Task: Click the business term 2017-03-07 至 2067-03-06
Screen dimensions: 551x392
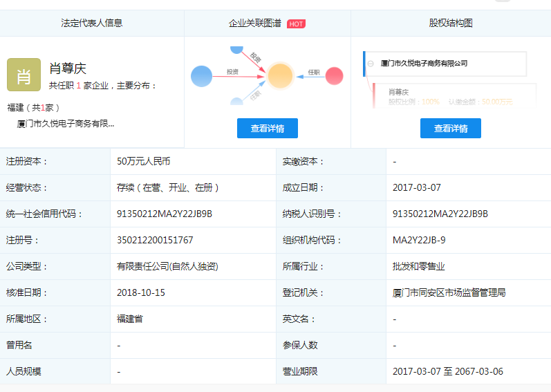Action: pos(448,371)
